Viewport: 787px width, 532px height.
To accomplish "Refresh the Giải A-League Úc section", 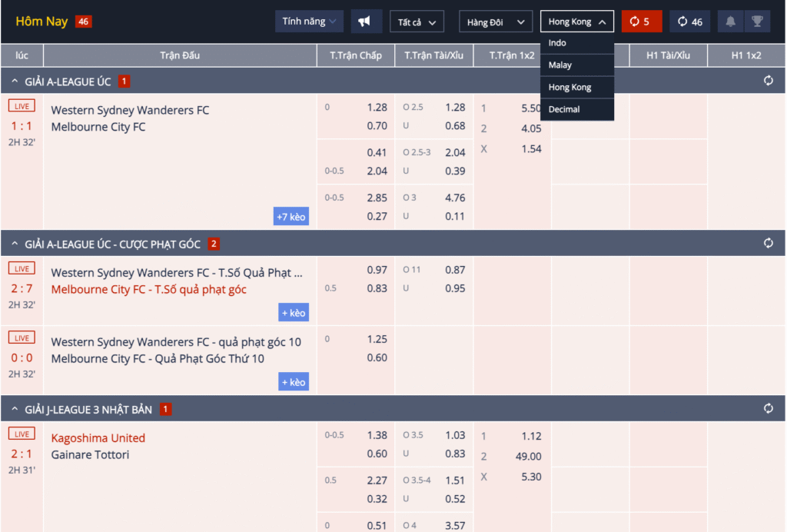I will (768, 81).
